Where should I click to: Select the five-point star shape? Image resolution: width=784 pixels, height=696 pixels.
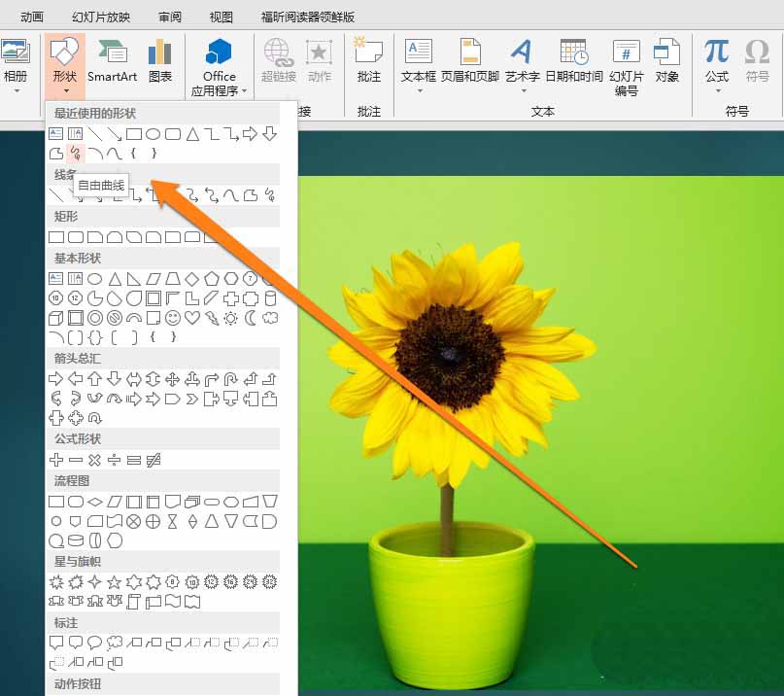tap(115, 582)
